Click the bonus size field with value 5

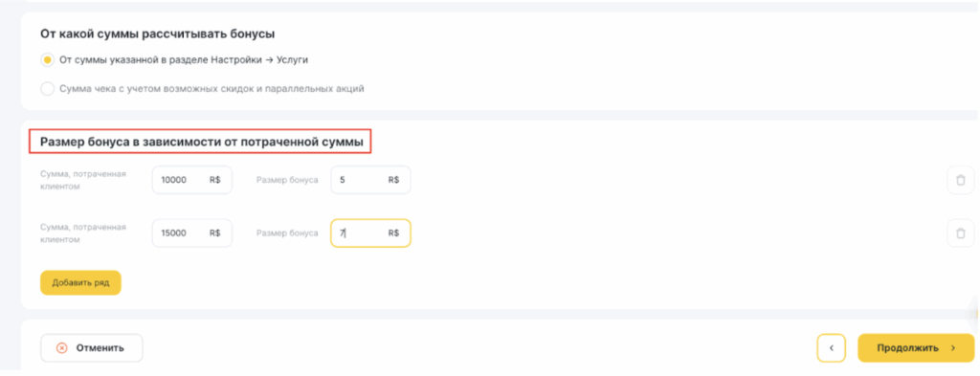(370, 180)
